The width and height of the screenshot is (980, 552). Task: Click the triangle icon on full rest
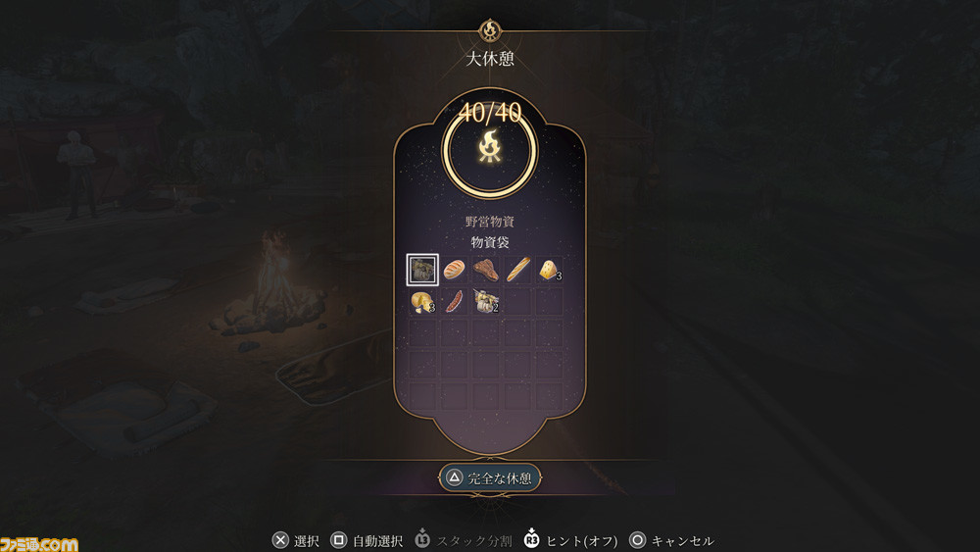455,478
